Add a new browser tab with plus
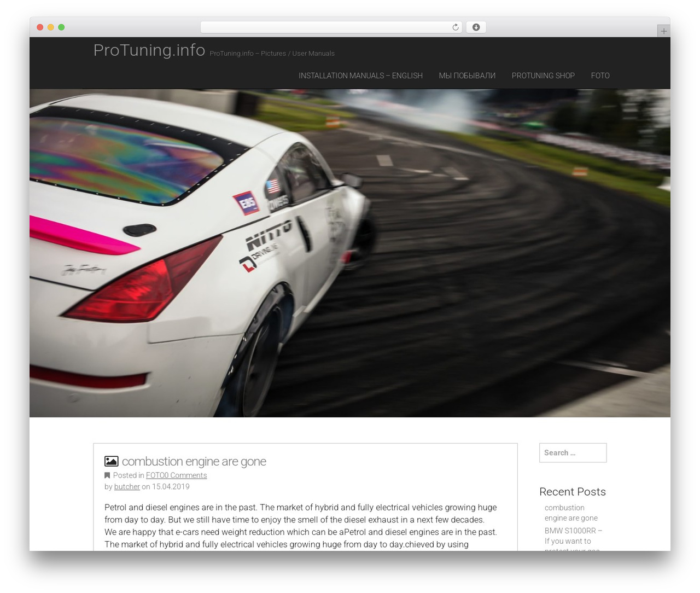 pos(663,31)
